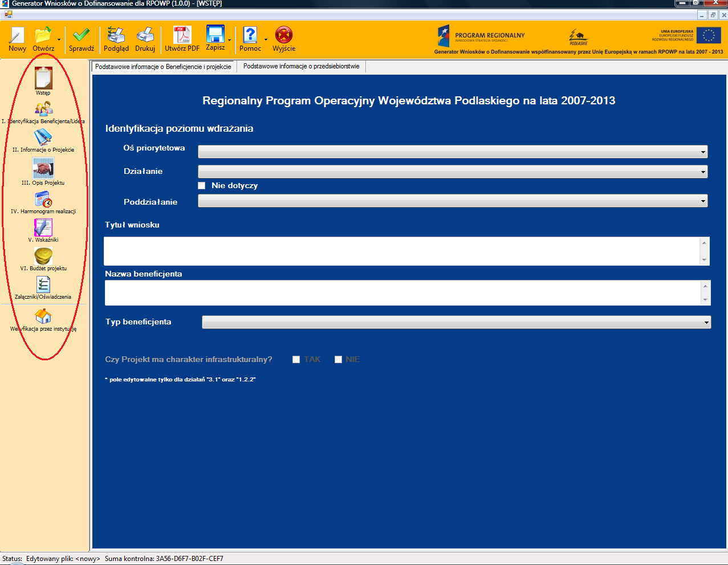The image size is (728, 565).
Task: Click the Tytuł wniosku scrollbar down arrow
Action: coord(705,260)
